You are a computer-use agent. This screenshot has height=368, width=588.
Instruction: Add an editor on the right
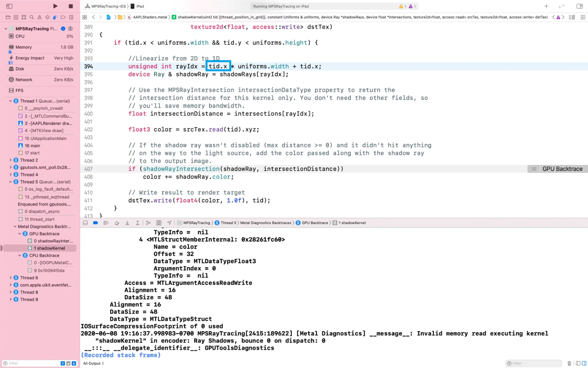pos(583,17)
